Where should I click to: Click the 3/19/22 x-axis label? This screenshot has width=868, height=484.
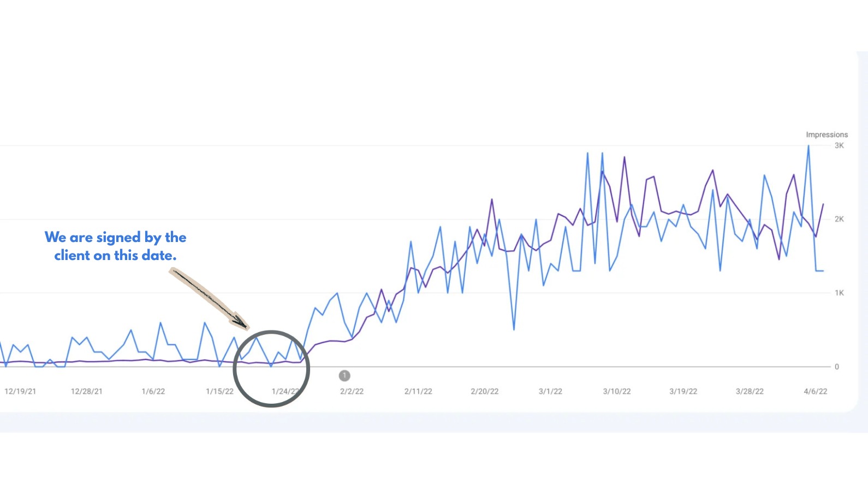[683, 392]
